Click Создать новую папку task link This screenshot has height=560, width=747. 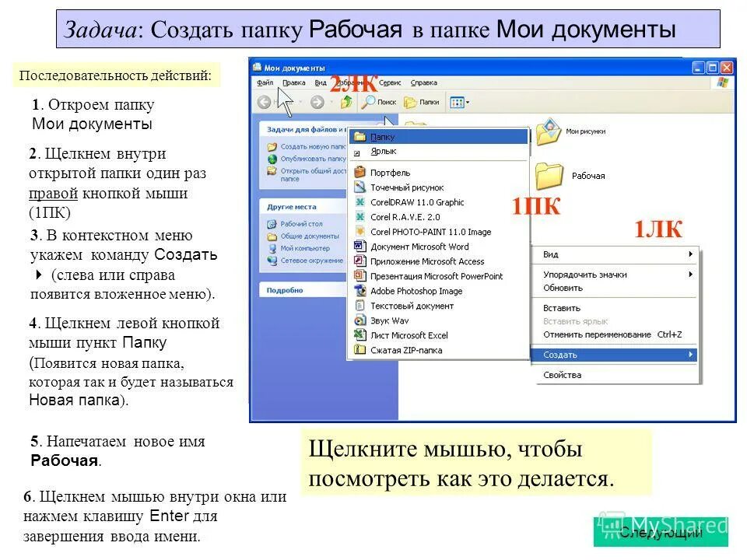coord(313,147)
